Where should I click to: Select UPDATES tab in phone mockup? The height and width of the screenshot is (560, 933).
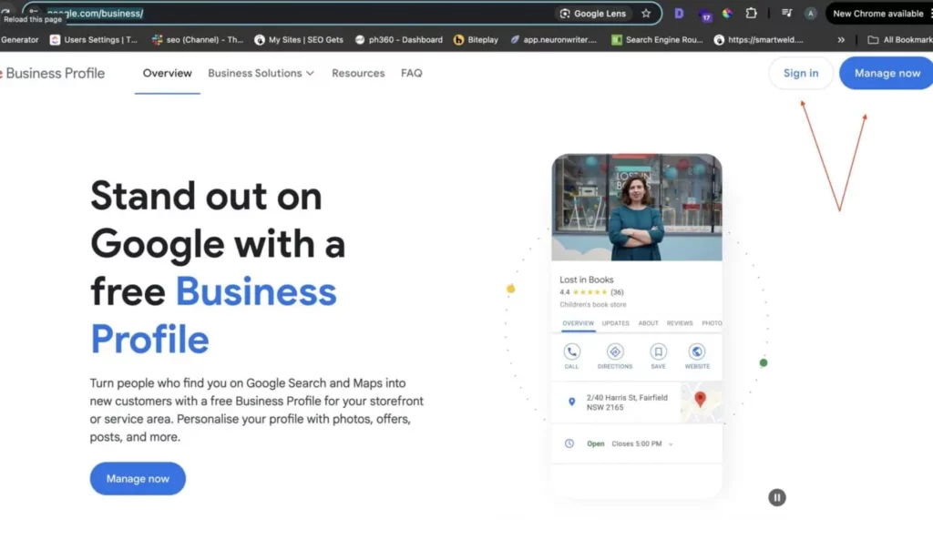pos(615,323)
